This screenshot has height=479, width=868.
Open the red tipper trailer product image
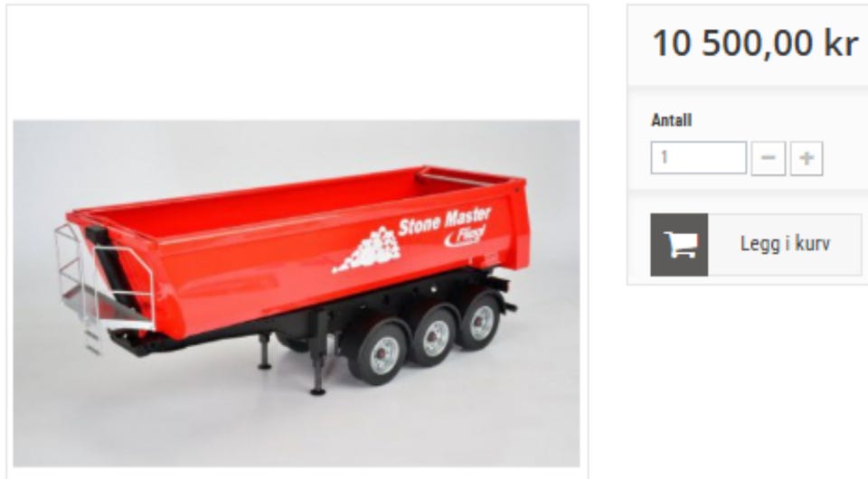click(x=297, y=294)
